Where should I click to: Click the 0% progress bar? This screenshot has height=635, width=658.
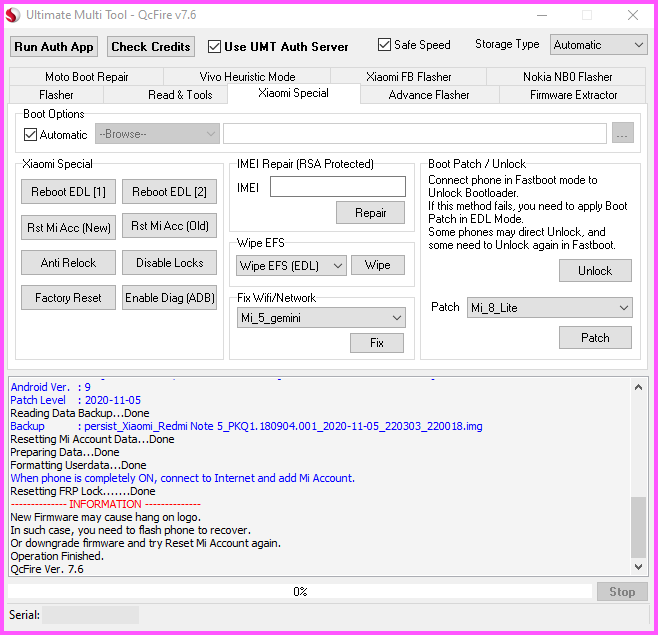pyautogui.click(x=300, y=592)
